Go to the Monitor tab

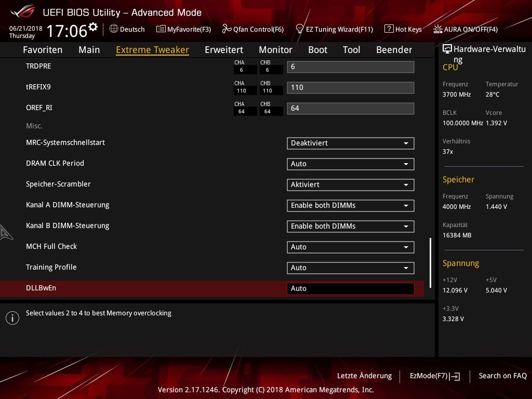[275, 50]
